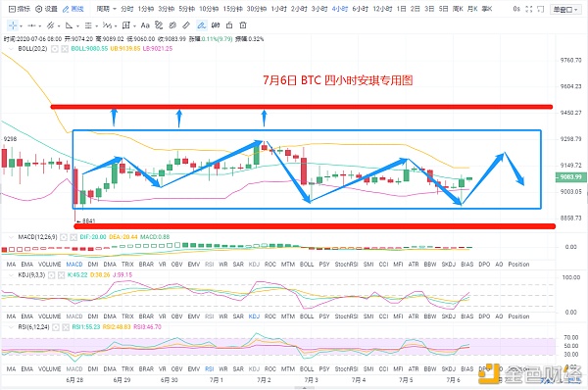Click the fullscreen expand icon

(x=529, y=9)
